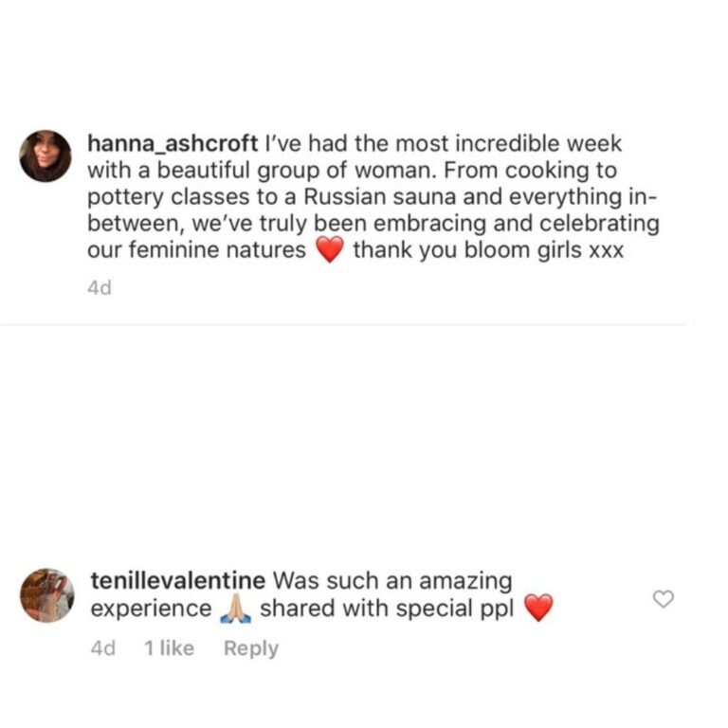Click the 4d timestamp beside "1 like"
The image size is (728, 728).
click(100, 648)
